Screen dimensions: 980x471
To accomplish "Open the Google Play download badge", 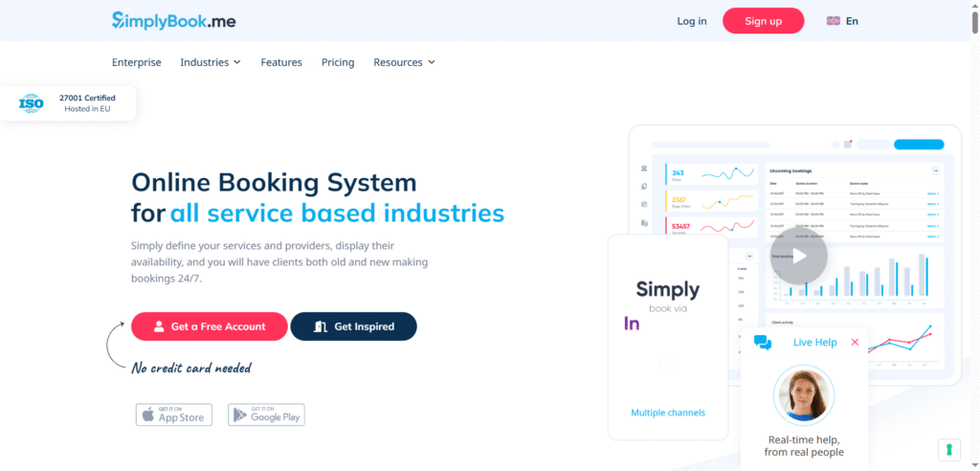I will (266, 415).
